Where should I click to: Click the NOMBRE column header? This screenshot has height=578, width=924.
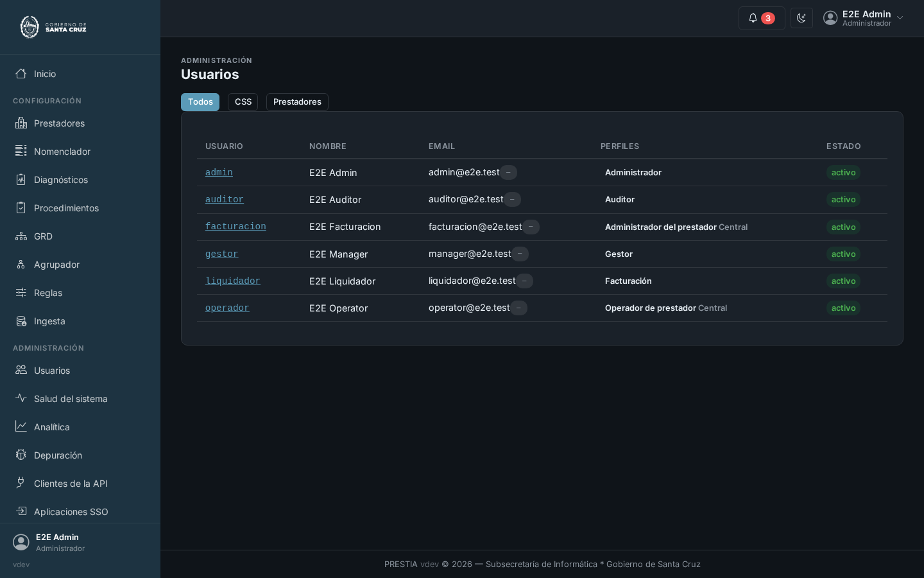click(328, 146)
